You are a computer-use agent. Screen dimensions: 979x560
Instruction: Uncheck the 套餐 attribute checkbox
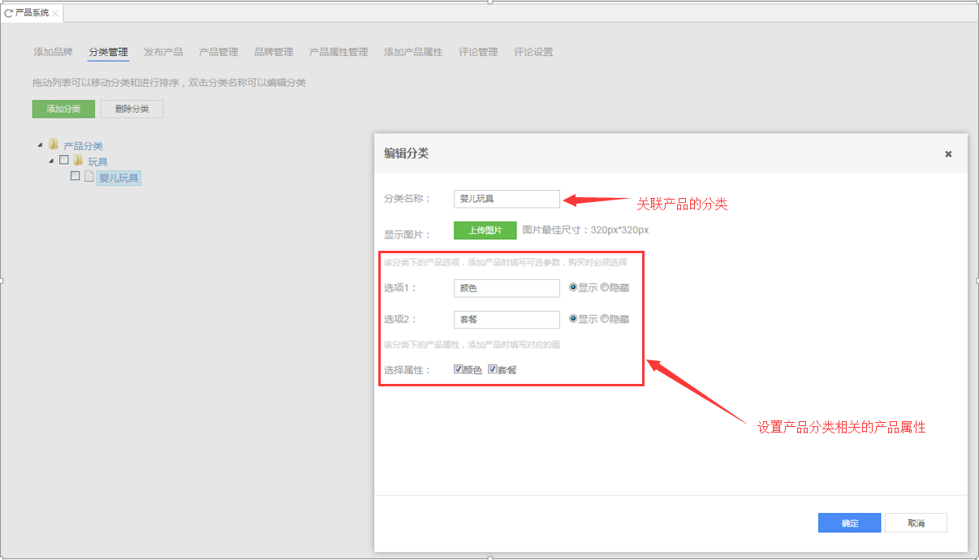pos(492,369)
